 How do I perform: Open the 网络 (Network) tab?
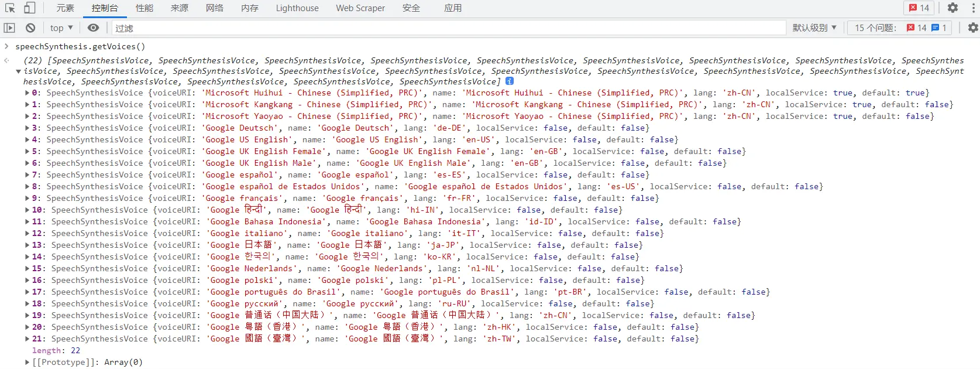[215, 8]
